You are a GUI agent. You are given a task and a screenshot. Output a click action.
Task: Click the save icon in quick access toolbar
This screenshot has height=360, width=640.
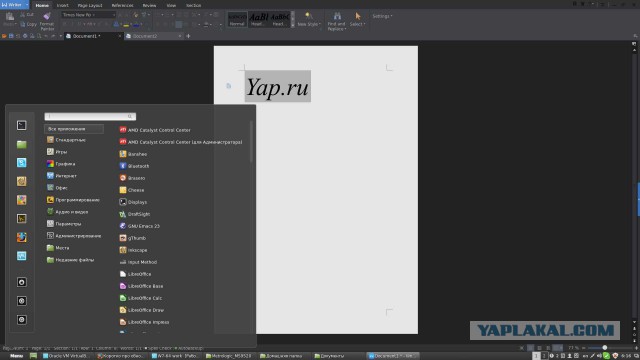point(11,36)
